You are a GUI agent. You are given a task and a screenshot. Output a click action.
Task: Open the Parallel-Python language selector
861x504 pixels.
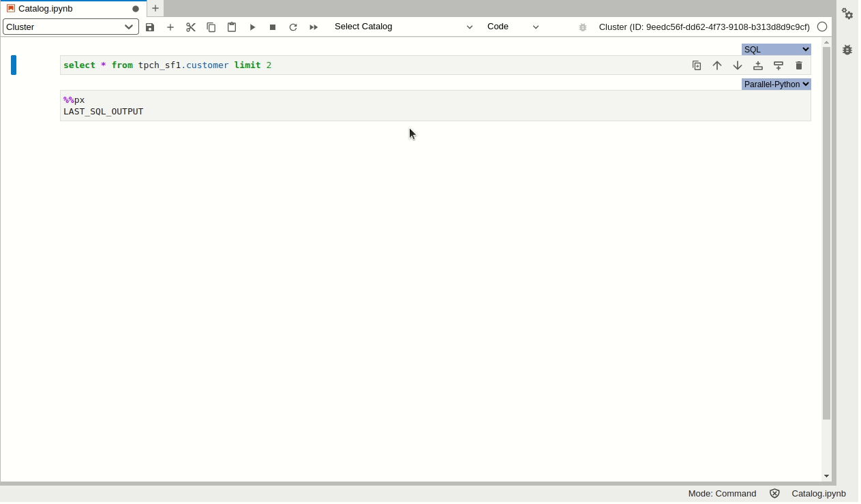coord(776,84)
